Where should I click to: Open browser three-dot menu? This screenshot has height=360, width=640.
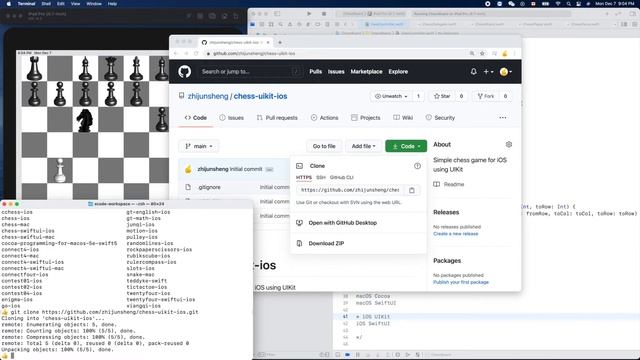tap(514, 53)
